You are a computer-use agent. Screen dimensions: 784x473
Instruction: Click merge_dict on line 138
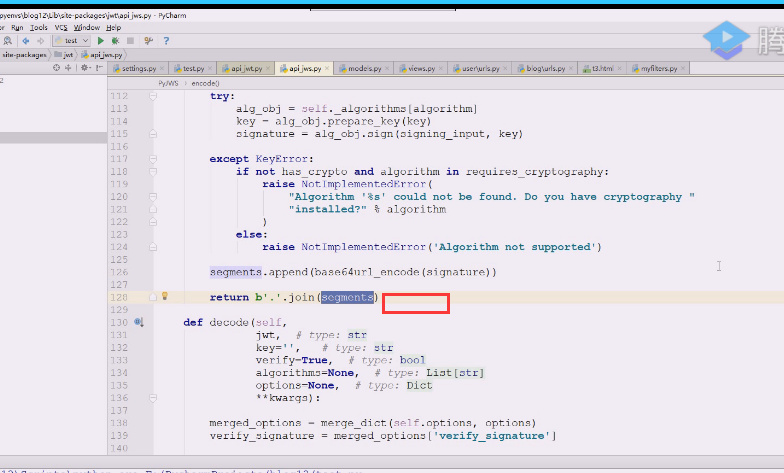354,423
